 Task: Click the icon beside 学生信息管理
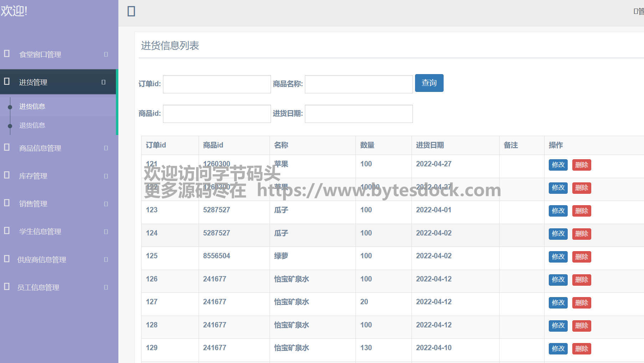[x=7, y=230]
